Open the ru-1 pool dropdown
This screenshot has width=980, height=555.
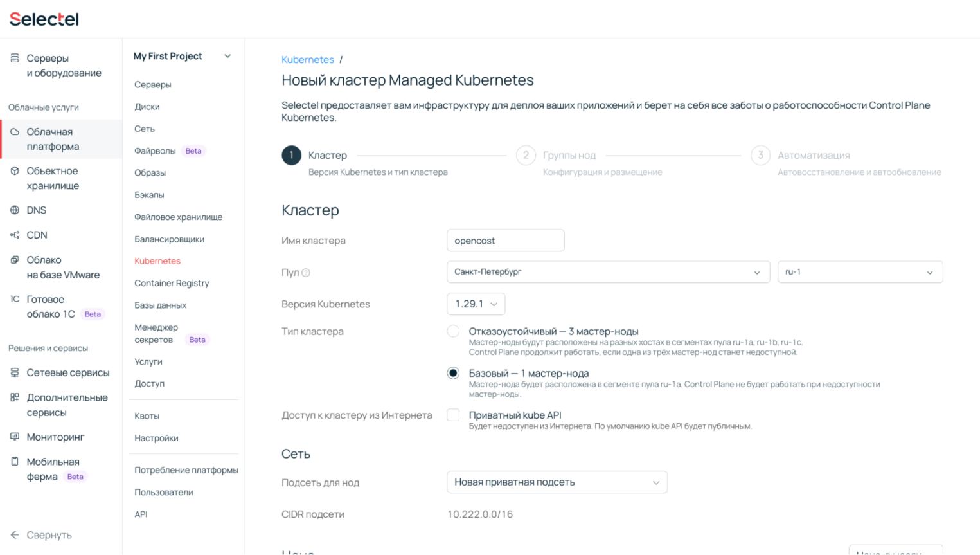(x=860, y=272)
